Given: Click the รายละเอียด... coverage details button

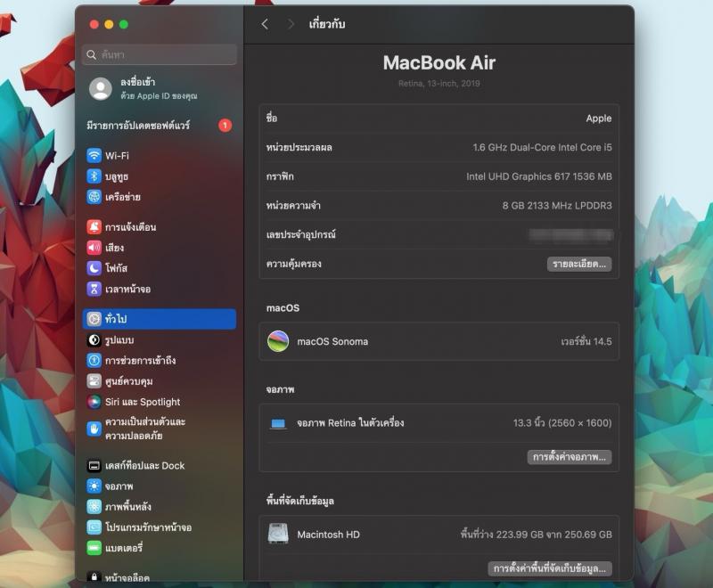Looking at the screenshot, I should point(579,264).
